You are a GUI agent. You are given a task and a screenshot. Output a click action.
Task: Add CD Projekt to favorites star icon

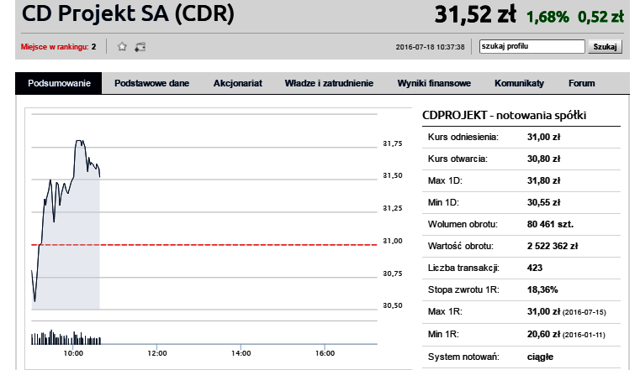pyautogui.click(x=122, y=47)
